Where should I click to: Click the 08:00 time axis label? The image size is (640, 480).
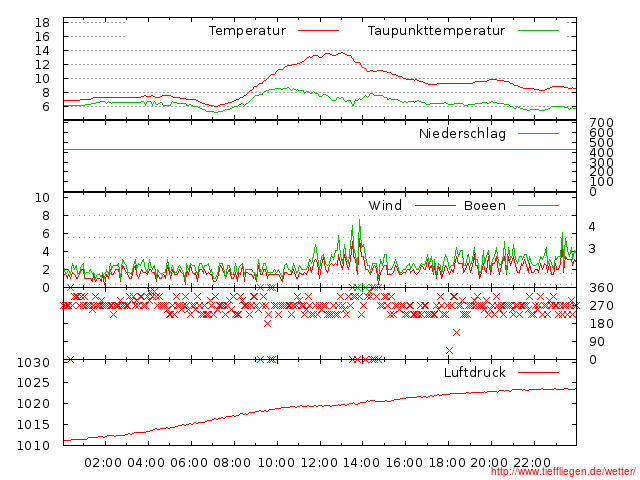click(x=232, y=463)
